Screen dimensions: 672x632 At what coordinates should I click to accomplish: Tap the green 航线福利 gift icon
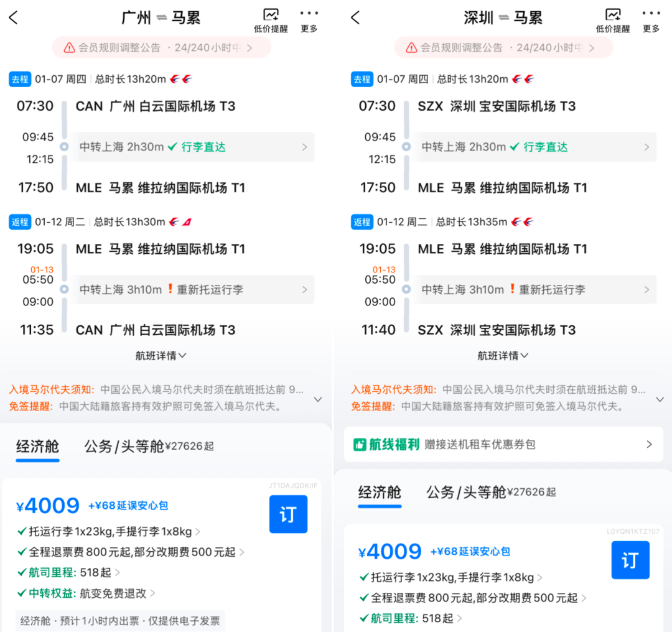click(359, 445)
